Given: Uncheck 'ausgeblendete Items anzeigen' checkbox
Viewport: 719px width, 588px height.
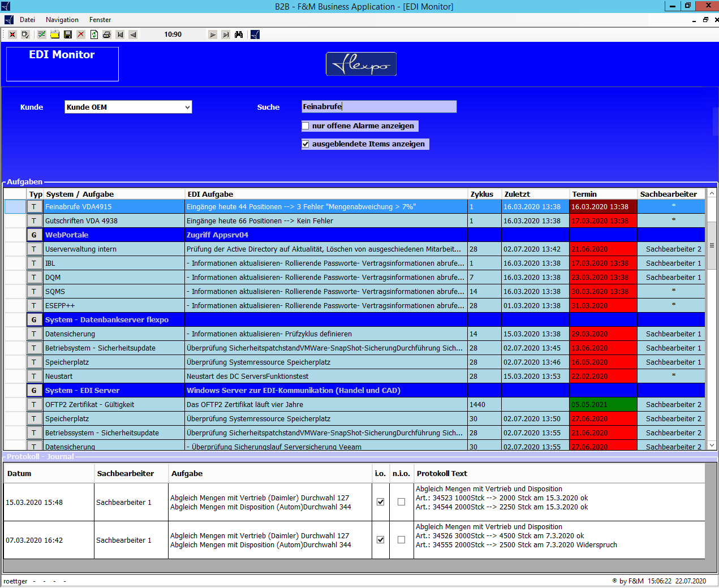Looking at the screenshot, I should click(305, 144).
